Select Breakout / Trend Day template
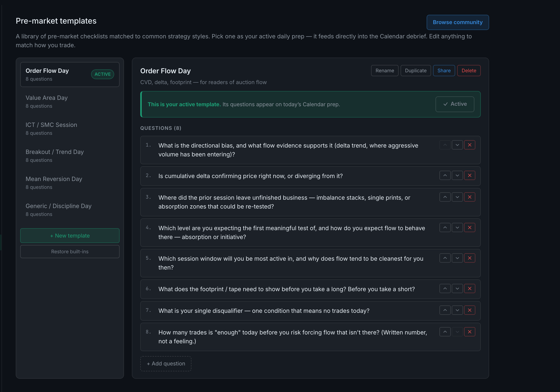560x392 pixels. [x=70, y=156]
